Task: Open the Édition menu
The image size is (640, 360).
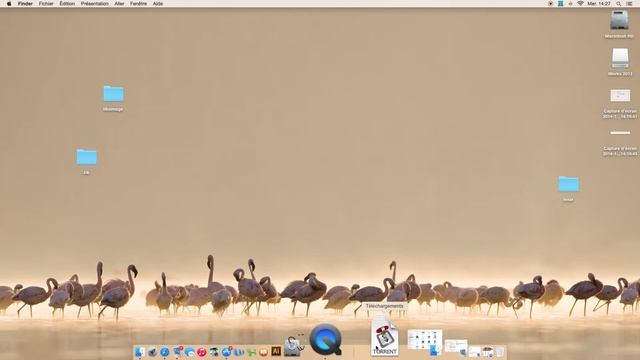Action: pyautogui.click(x=67, y=3)
